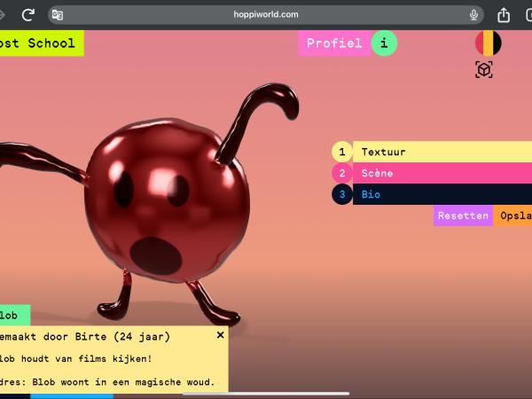The width and height of the screenshot is (532, 399).
Task: Click the translate icon in address bar
Action: (x=58, y=14)
